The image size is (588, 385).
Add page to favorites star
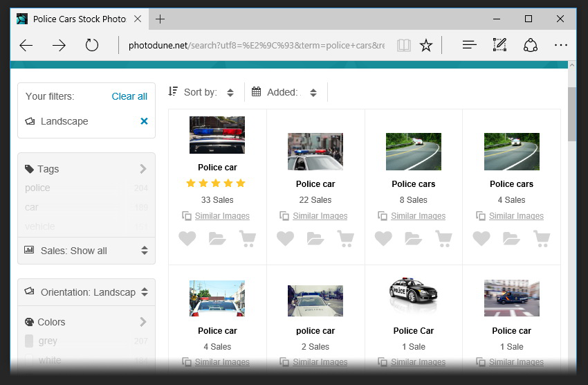point(426,46)
